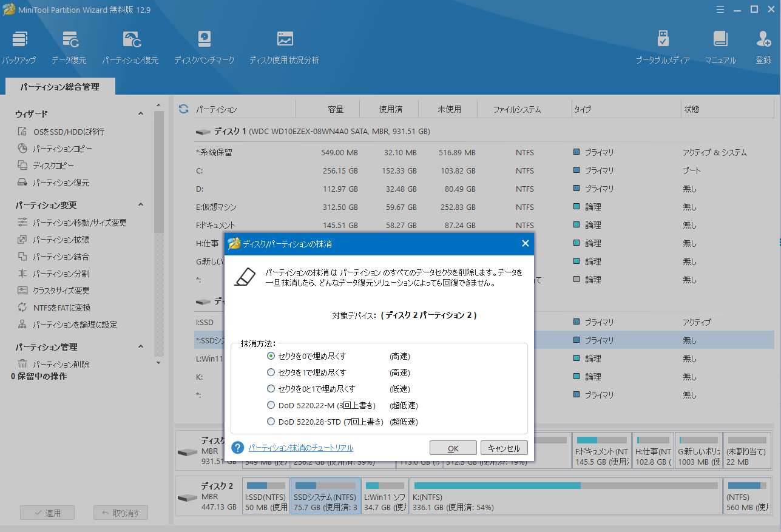This screenshot has height=532, width=781.
Task: Select L:Win11 block in disk map
Action: [385, 495]
